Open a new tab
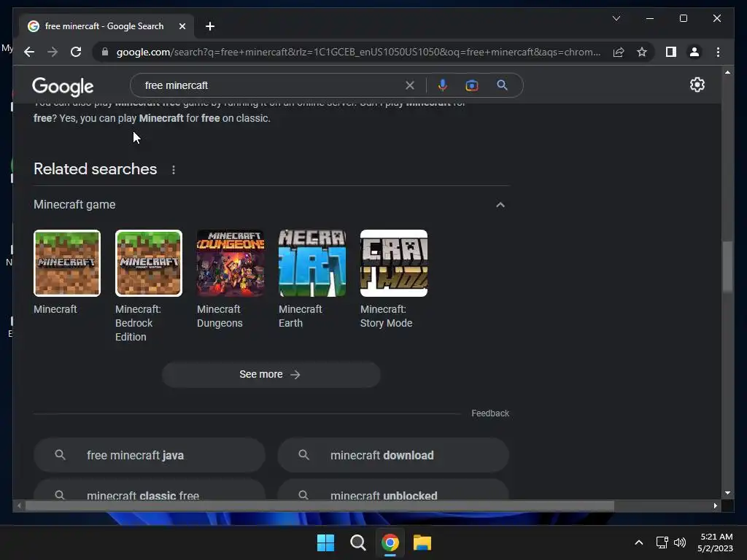Screen dimensions: 747x560 (x=210, y=26)
